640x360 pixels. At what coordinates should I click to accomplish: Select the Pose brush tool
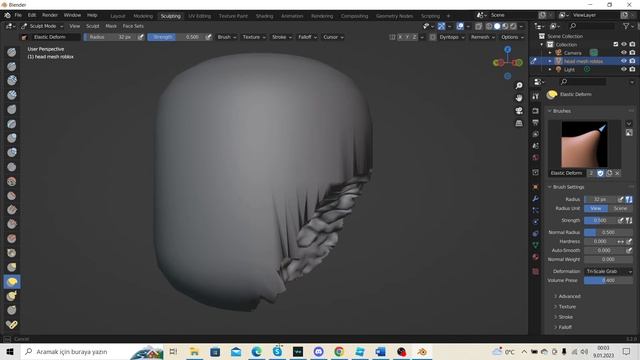pos(12,324)
